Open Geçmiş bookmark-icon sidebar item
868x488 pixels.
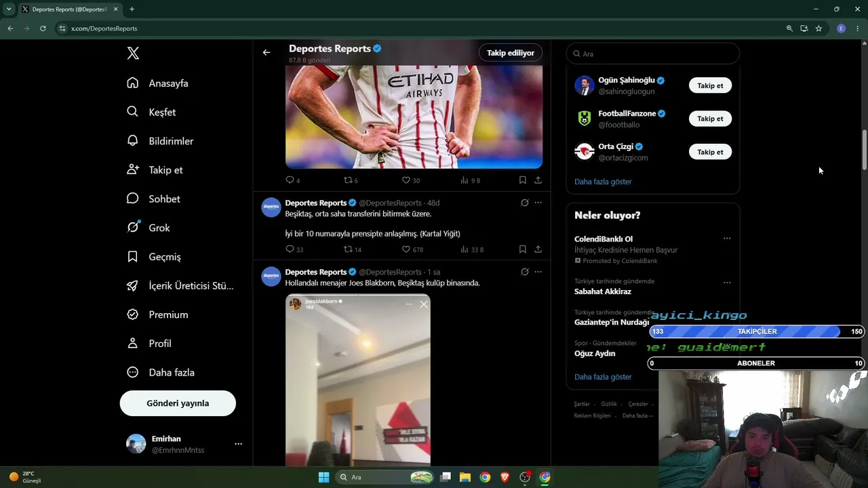pyautogui.click(x=154, y=257)
